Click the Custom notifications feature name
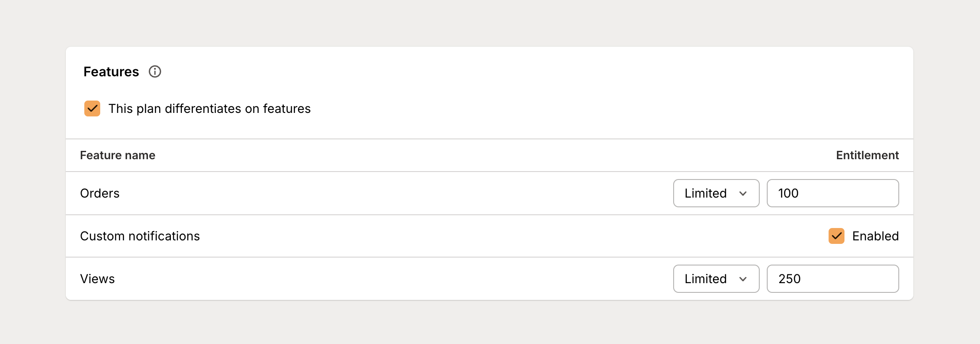 coord(140,236)
